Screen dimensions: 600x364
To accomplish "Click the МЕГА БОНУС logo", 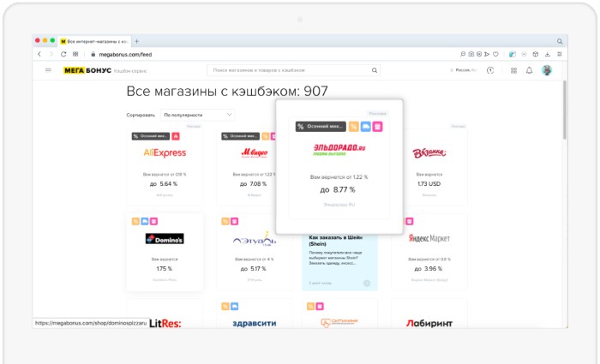I will click(x=87, y=70).
